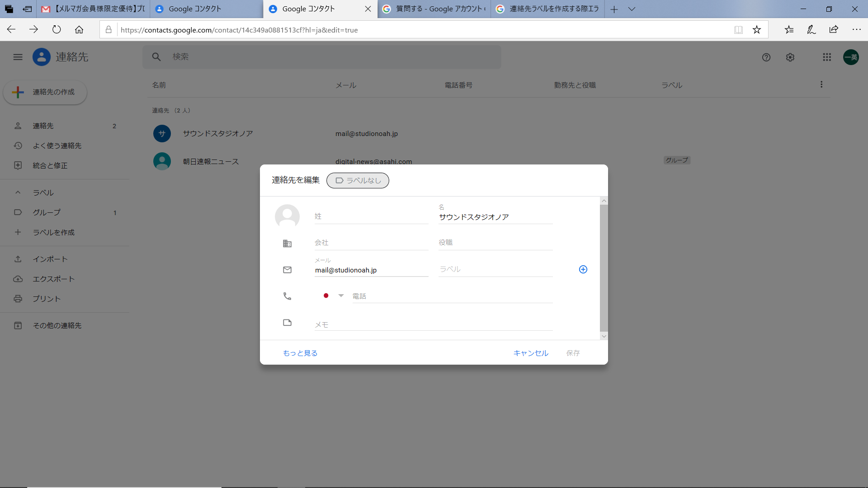Open the help question mark icon
Screen dimensions: 868x488
click(x=766, y=57)
